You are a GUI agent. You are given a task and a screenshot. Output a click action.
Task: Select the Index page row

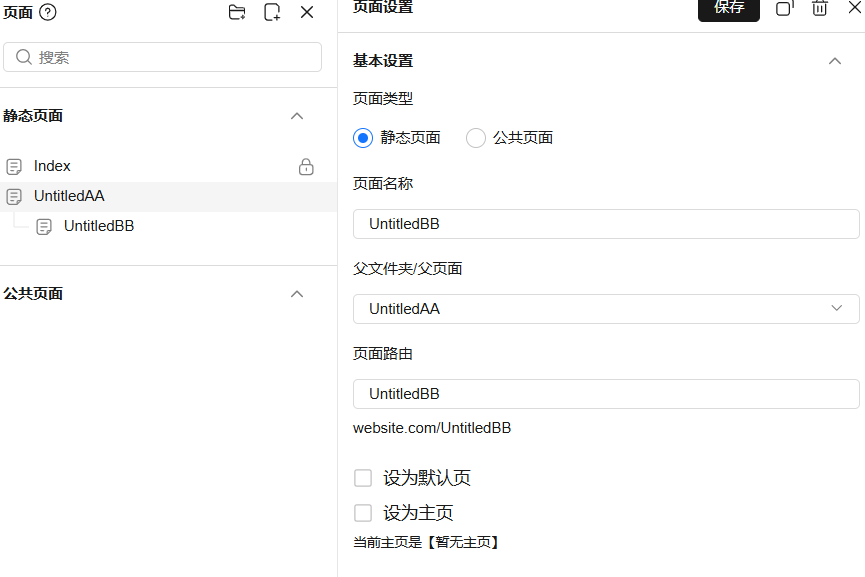click(x=168, y=166)
